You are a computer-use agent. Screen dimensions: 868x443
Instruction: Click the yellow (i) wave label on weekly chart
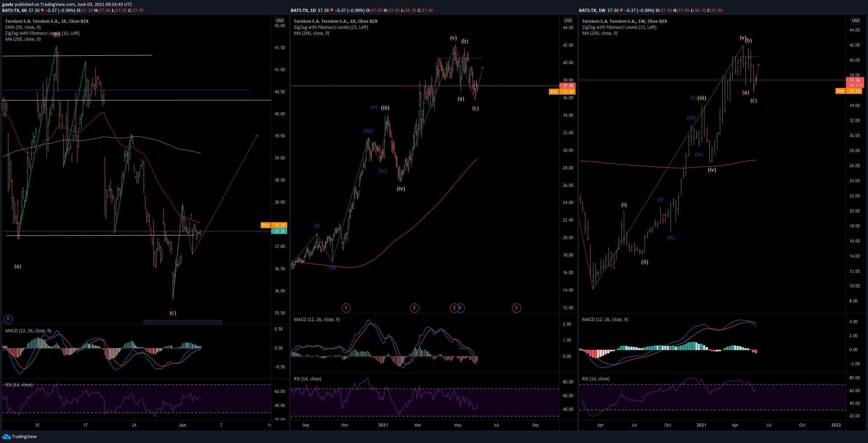click(x=624, y=205)
